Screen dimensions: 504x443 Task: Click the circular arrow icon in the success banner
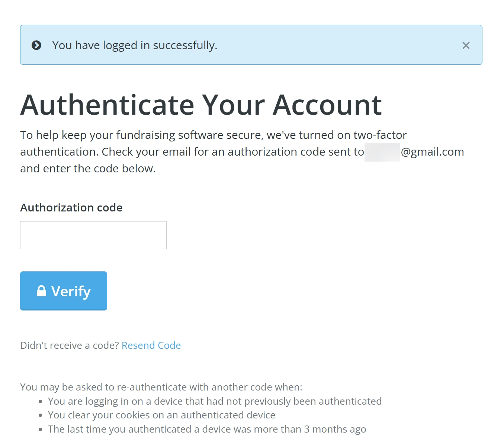tap(36, 45)
